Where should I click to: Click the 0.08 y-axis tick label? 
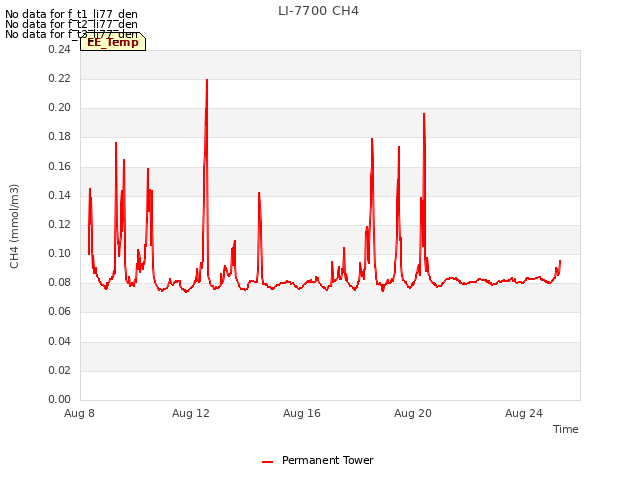tap(60, 282)
